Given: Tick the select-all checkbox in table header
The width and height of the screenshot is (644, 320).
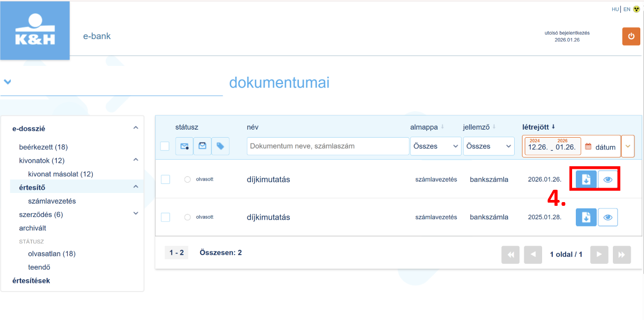Looking at the screenshot, I should click(x=165, y=146).
